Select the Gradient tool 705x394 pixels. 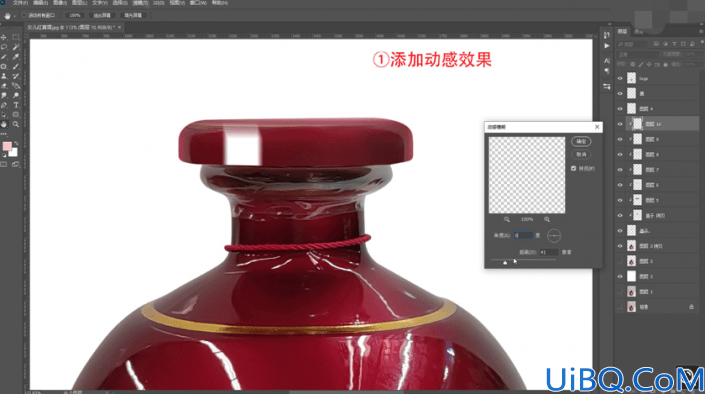tap(16, 85)
